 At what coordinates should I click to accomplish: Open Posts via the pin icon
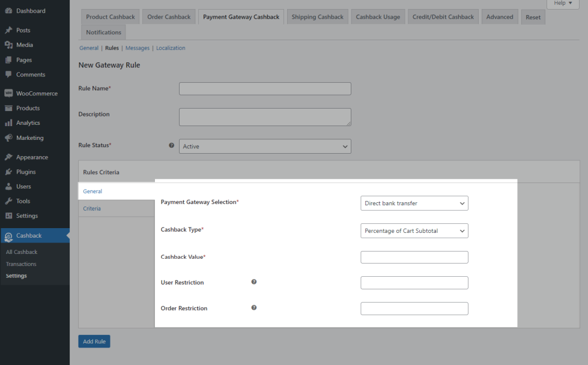click(x=8, y=30)
